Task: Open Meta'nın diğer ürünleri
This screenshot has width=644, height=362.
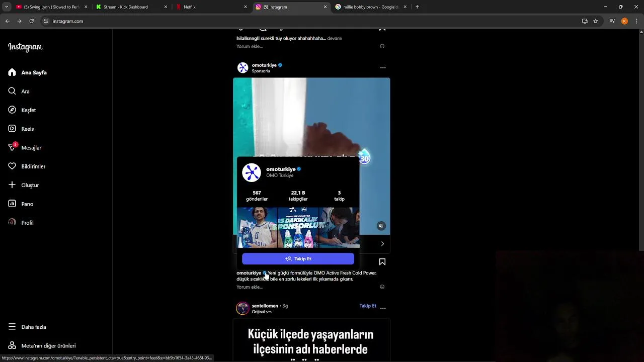Action: (42, 346)
